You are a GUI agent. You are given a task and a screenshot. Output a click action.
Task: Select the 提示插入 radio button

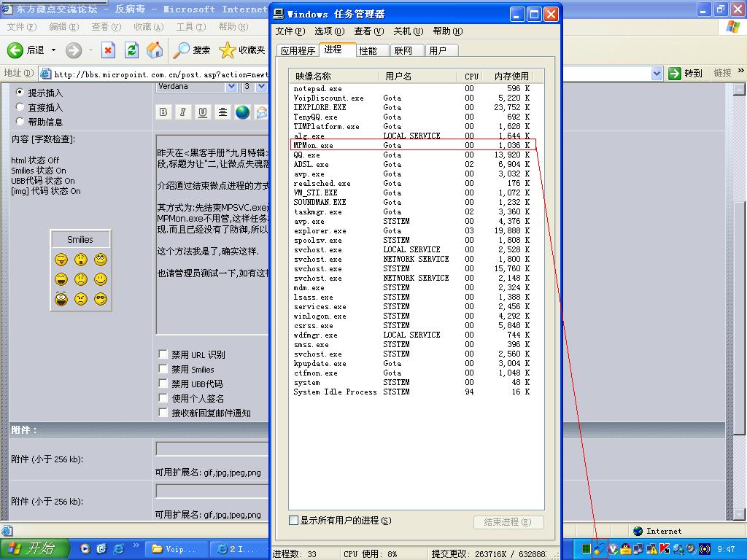[x=20, y=92]
